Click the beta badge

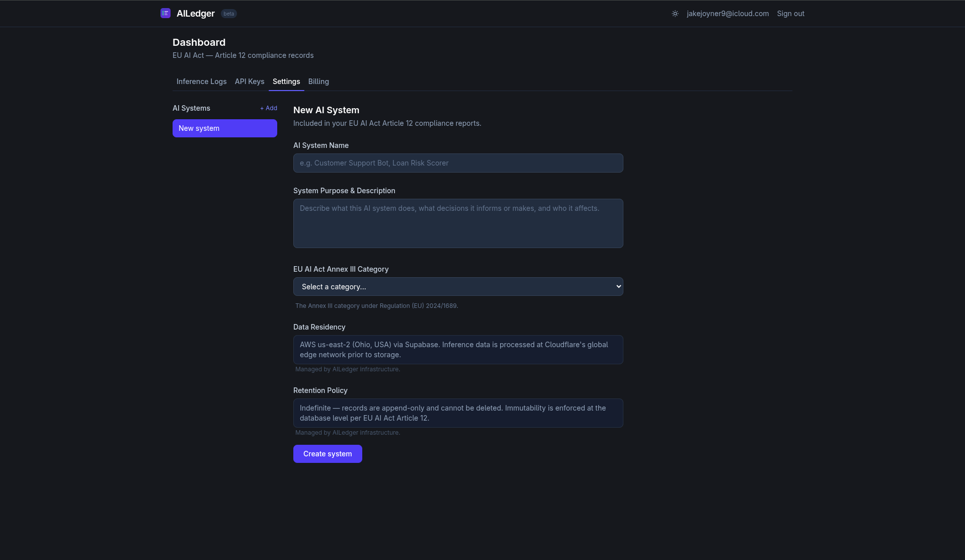(229, 14)
